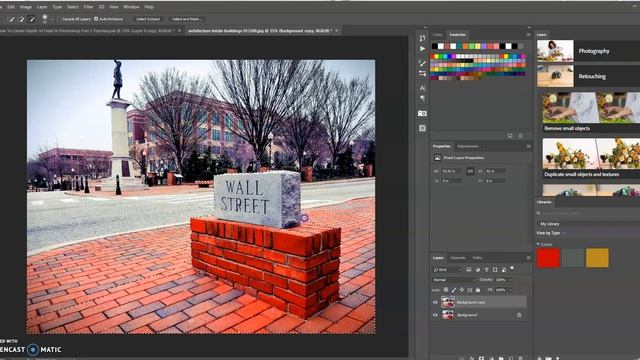640x360 pixels.
Task: Open the View by Type dropdown
Action: point(551,233)
